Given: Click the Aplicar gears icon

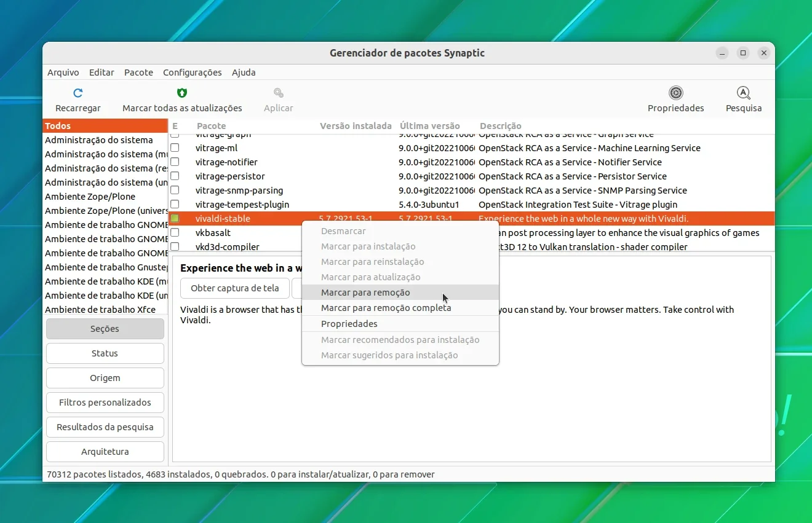Looking at the screenshot, I should (x=279, y=93).
